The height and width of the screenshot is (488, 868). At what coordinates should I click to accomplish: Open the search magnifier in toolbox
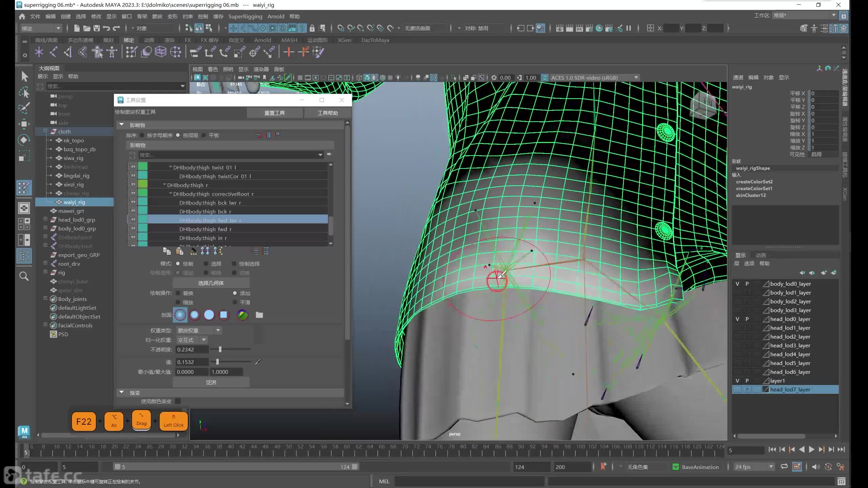[x=24, y=276]
